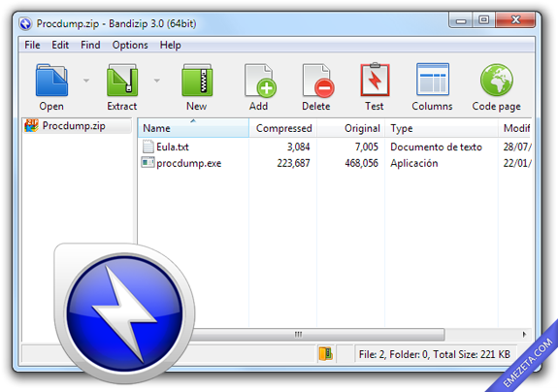Viewport: 558px width, 392px height.
Task: Close the Bandizip window
Action: point(515,20)
